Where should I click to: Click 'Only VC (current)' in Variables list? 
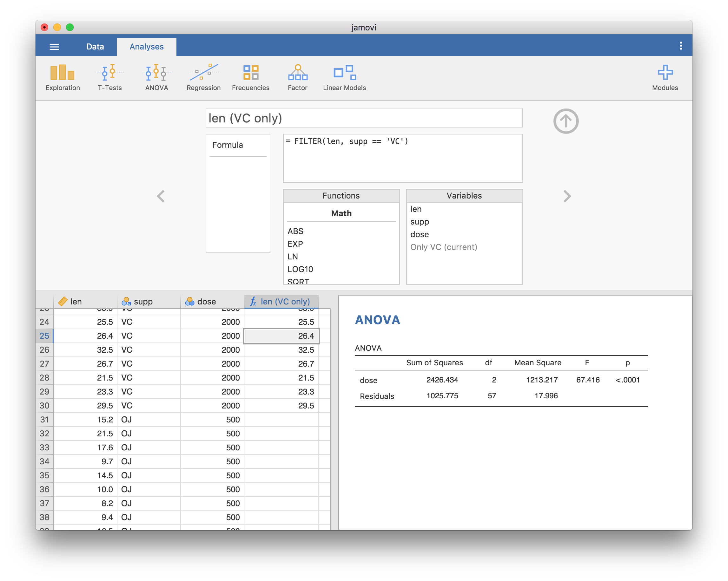[x=444, y=247]
